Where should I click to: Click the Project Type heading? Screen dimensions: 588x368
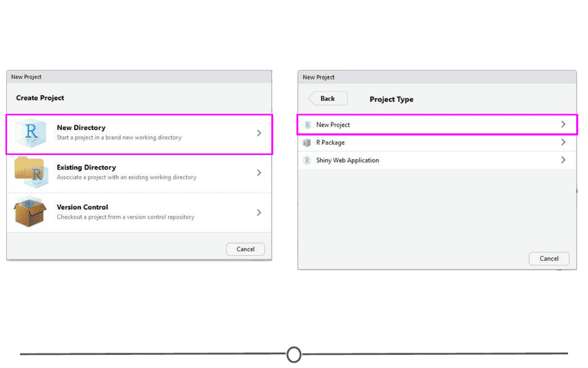click(x=392, y=100)
